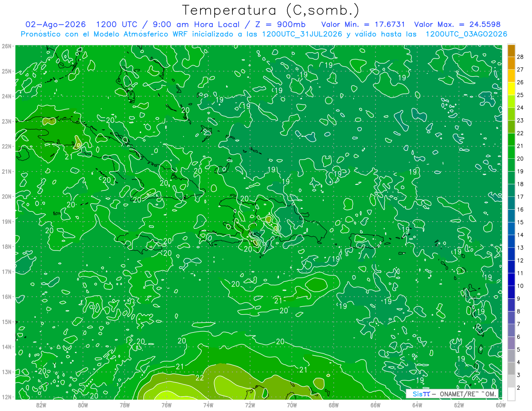Click the '19N' latitude axis label
The image size is (532, 411).
(6, 222)
